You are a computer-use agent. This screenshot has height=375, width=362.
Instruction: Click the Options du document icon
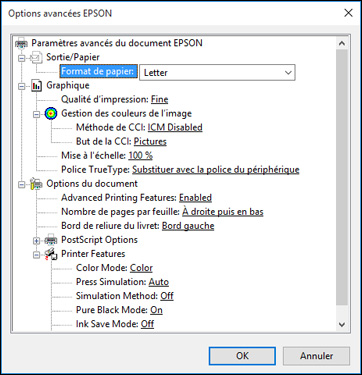[36, 184]
